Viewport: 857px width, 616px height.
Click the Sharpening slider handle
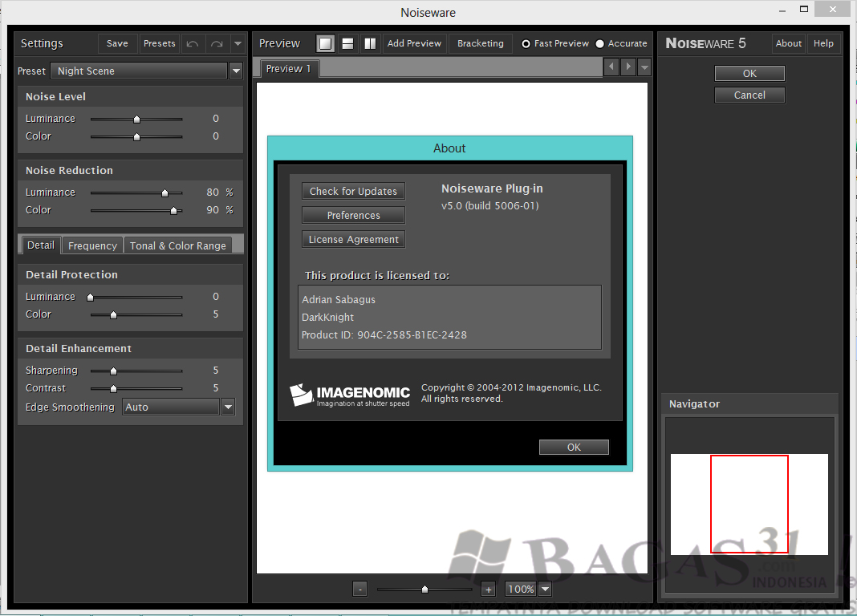(113, 371)
